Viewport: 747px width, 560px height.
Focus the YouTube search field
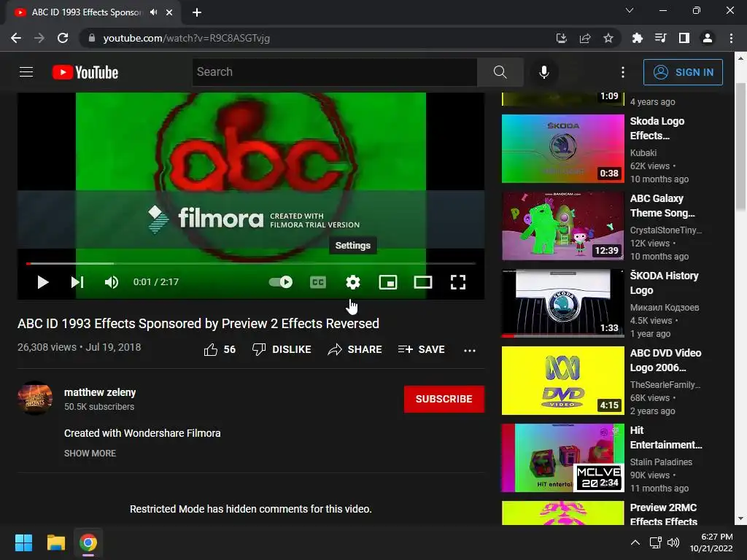[335, 72]
